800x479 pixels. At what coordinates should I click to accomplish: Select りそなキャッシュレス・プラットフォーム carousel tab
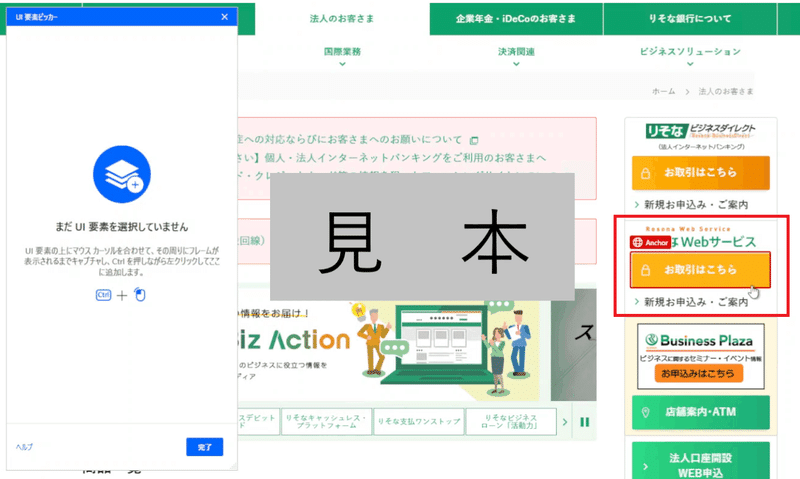pos(326,421)
